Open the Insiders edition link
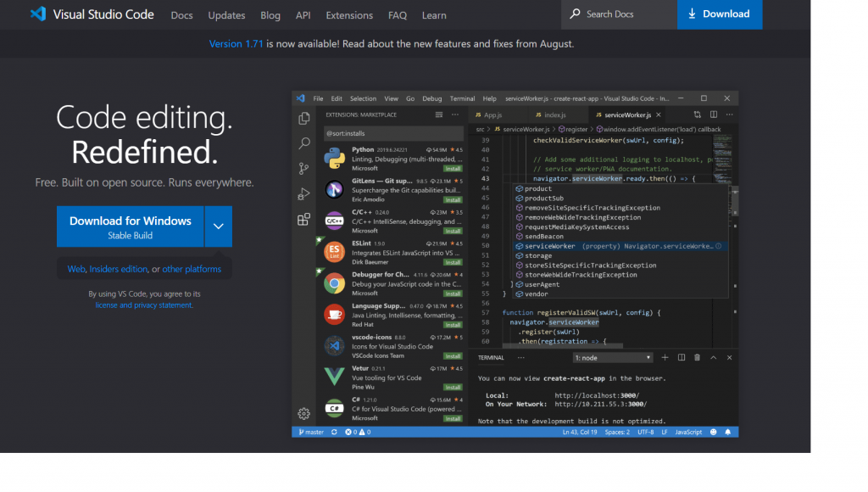This screenshot has height=492, width=868. coord(119,269)
